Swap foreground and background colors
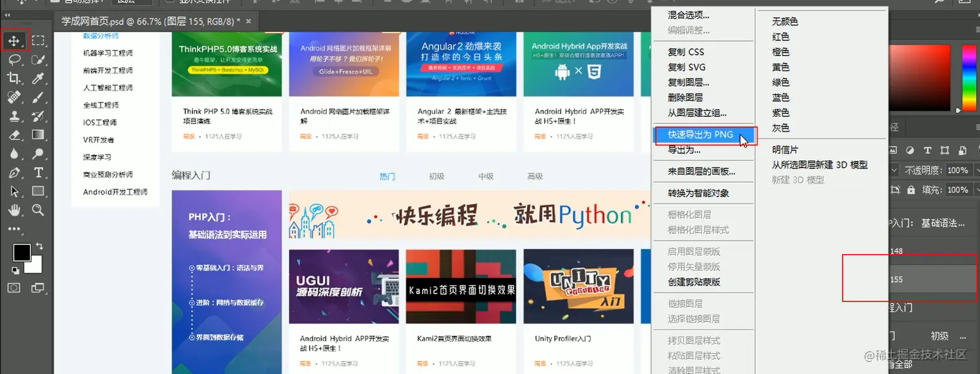Screen dimensions: 980x374 tap(40, 246)
